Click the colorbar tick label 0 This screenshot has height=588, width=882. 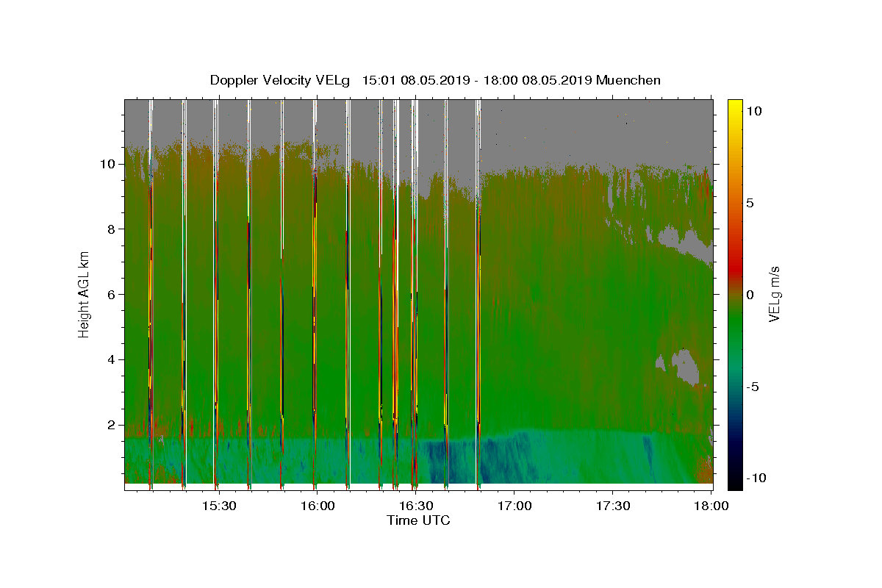(750, 295)
